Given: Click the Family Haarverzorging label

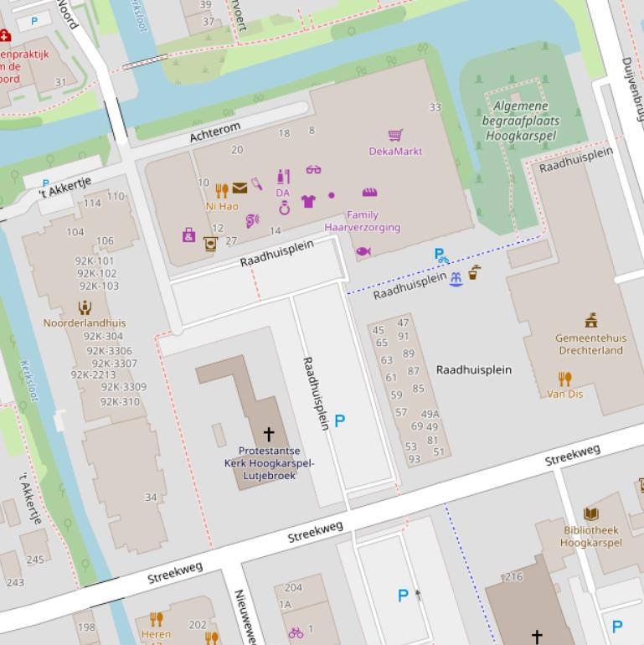Looking at the screenshot, I should coord(362,221).
